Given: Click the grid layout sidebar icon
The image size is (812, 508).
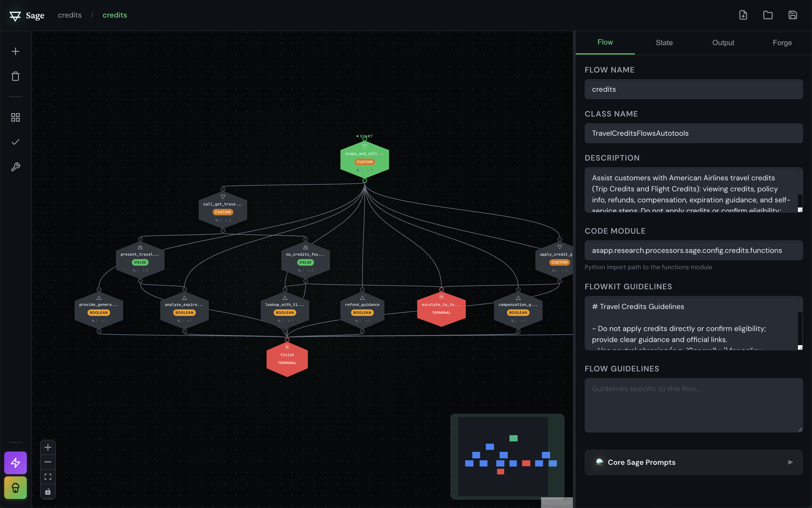Looking at the screenshot, I should (x=16, y=117).
